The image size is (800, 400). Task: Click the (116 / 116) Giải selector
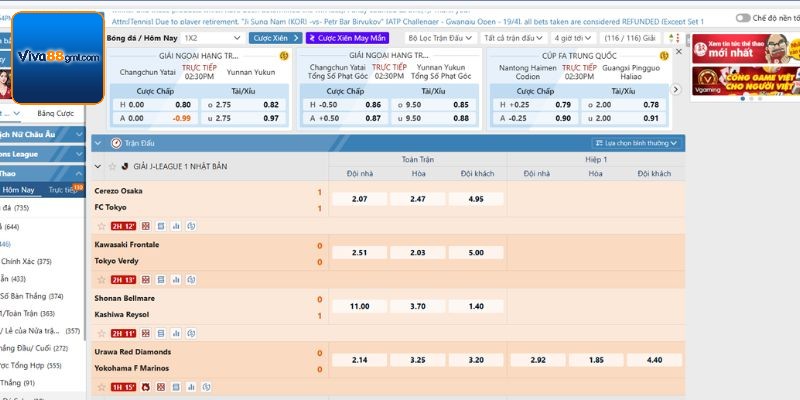point(630,38)
